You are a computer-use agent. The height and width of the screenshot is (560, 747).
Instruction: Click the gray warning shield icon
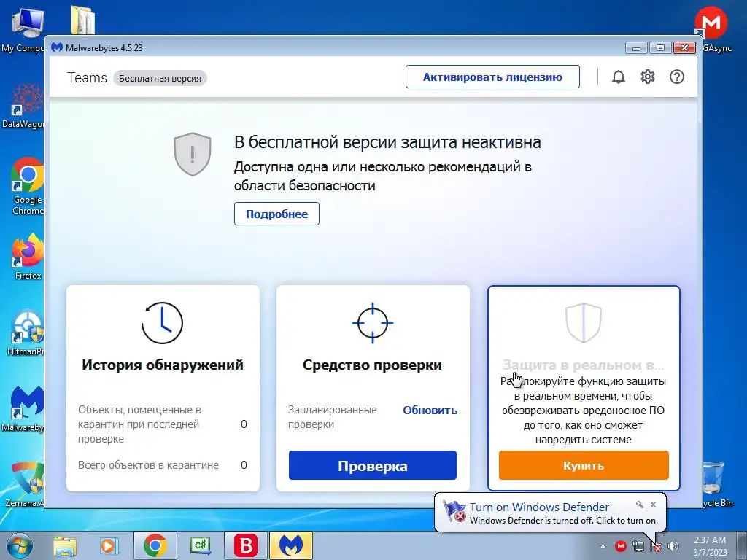[193, 155]
